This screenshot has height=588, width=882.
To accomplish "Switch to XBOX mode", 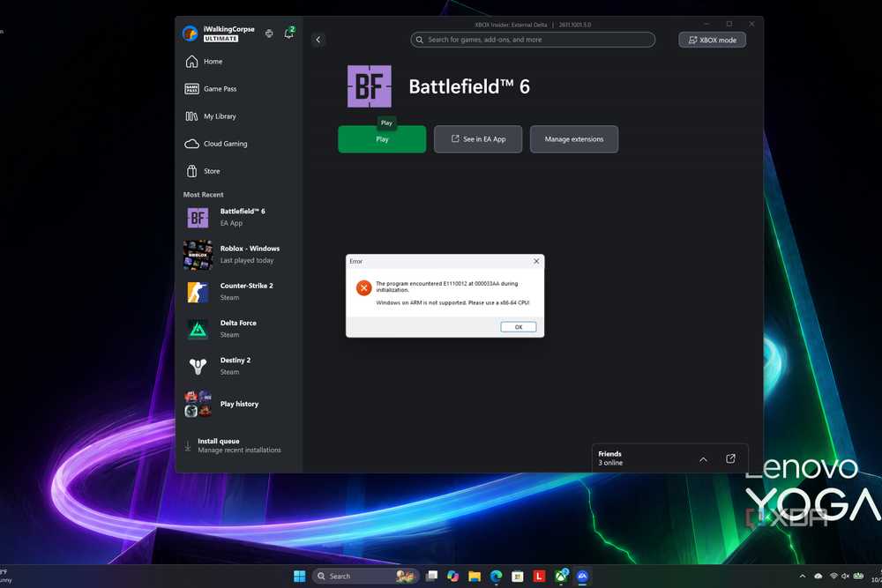I will click(712, 40).
